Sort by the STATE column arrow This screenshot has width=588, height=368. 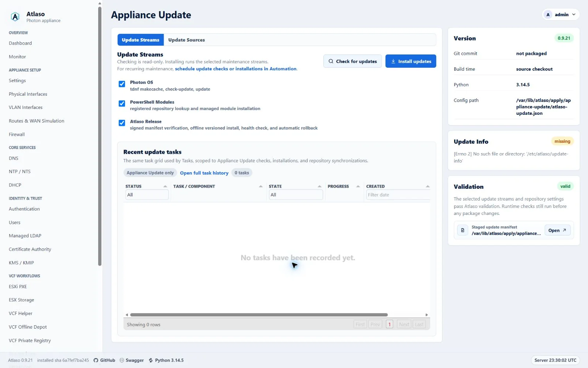coord(319,187)
